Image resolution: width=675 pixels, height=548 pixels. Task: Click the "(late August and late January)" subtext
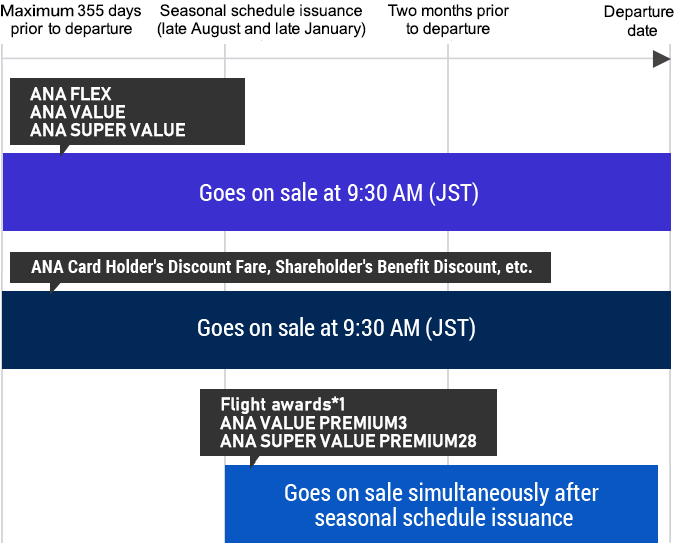click(x=261, y=29)
